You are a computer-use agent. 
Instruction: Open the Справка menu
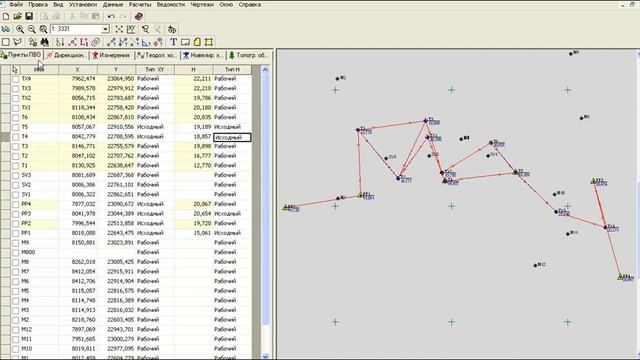[250, 4]
